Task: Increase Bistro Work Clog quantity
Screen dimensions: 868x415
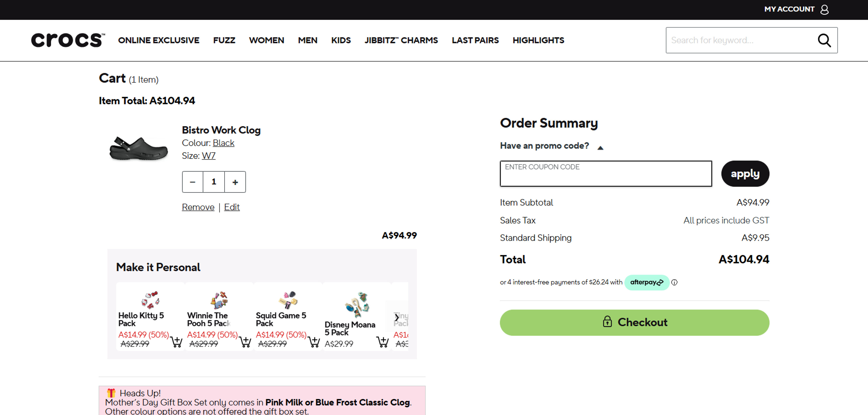Action: tap(235, 182)
